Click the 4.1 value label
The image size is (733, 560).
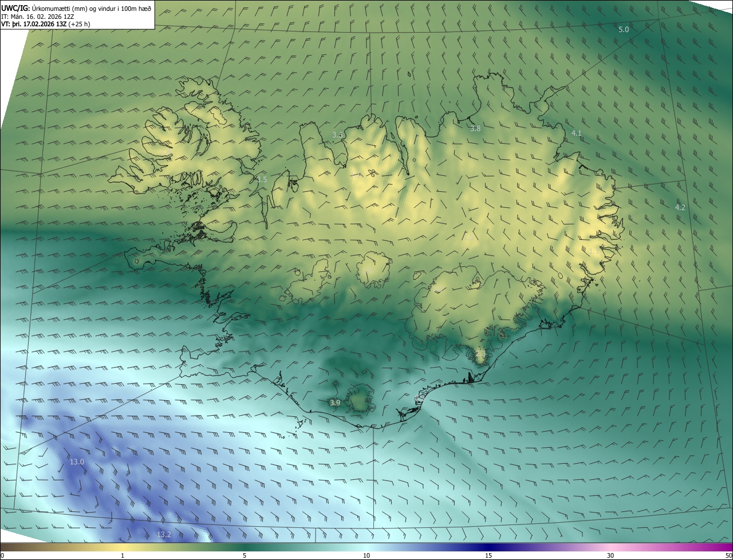576,133
